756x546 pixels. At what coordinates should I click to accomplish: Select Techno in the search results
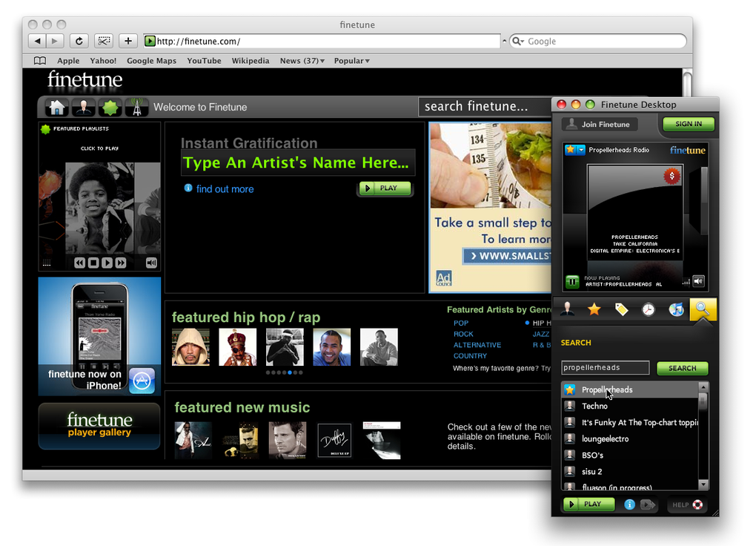tap(630, 406)
